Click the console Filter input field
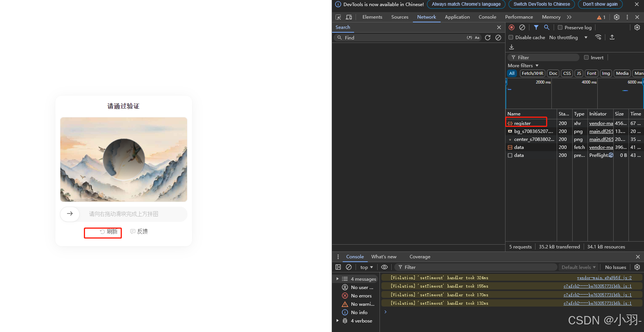The image size is (644, 332). coord(476,267)
